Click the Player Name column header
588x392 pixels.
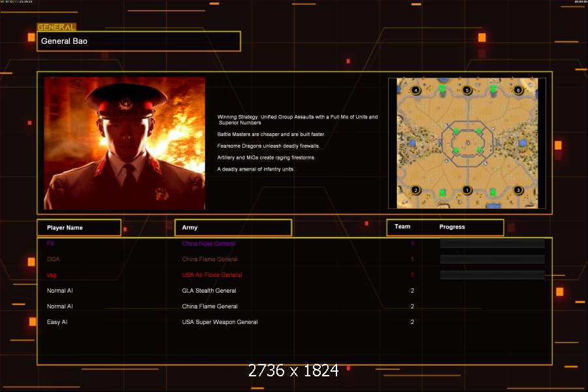click(79, 228)
